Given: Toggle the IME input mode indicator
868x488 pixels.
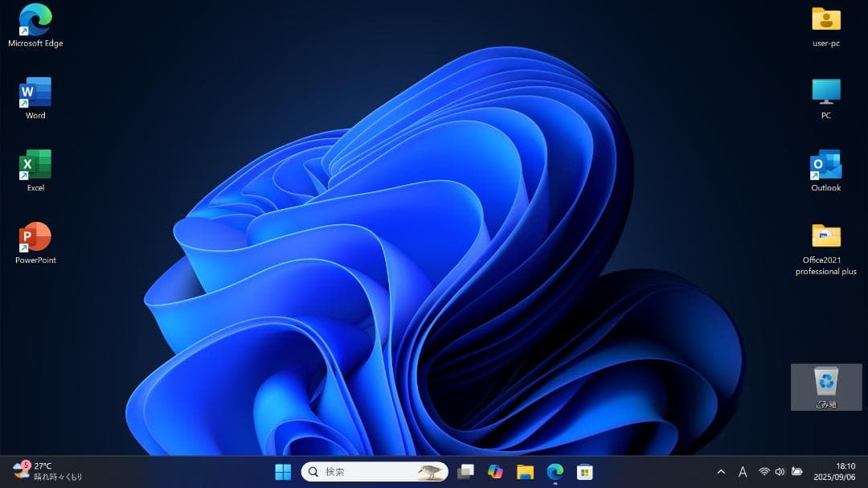Looking at the screenshot, I should click(742, 472).
